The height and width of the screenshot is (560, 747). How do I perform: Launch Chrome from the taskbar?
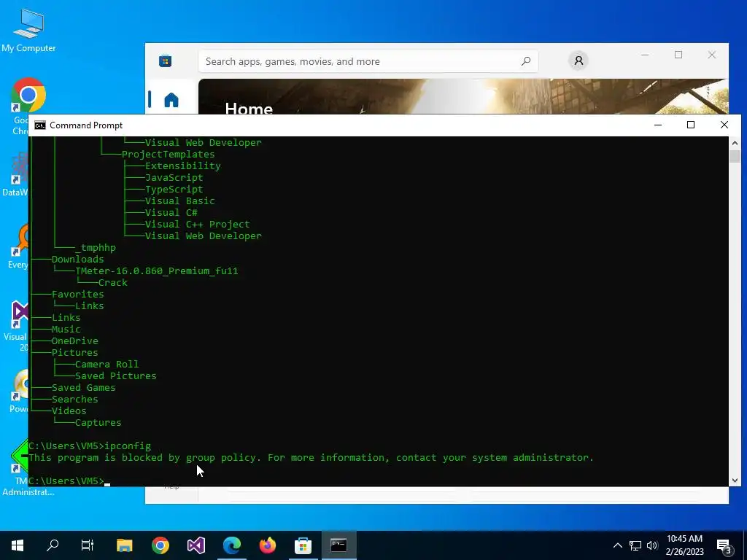pyautogui.click(x=160, y=545)
